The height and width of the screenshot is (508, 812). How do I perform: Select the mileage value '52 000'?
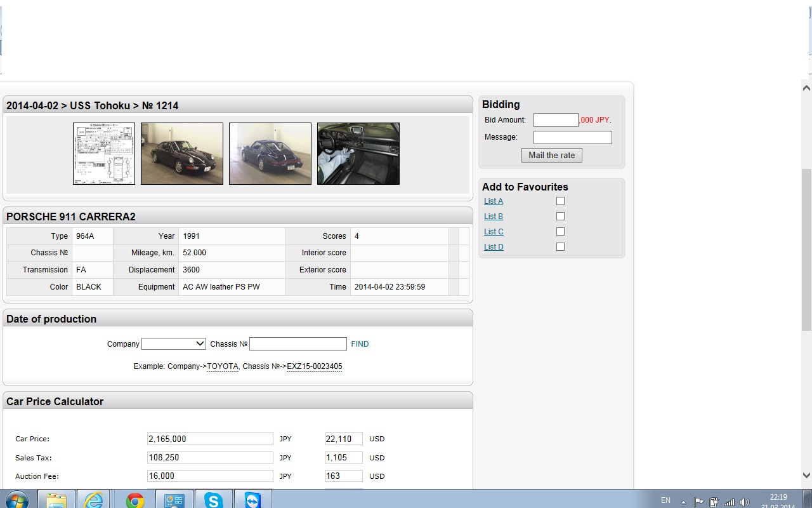point(194,253)
